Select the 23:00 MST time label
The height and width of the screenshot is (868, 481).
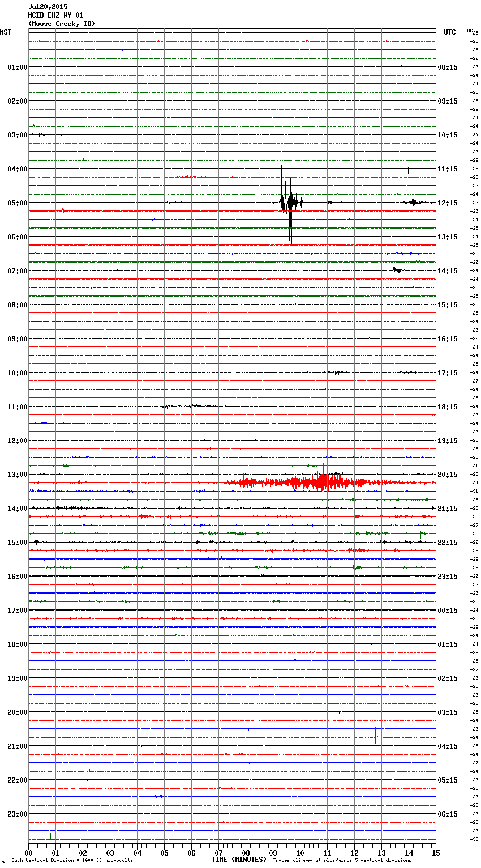[18, 814]
